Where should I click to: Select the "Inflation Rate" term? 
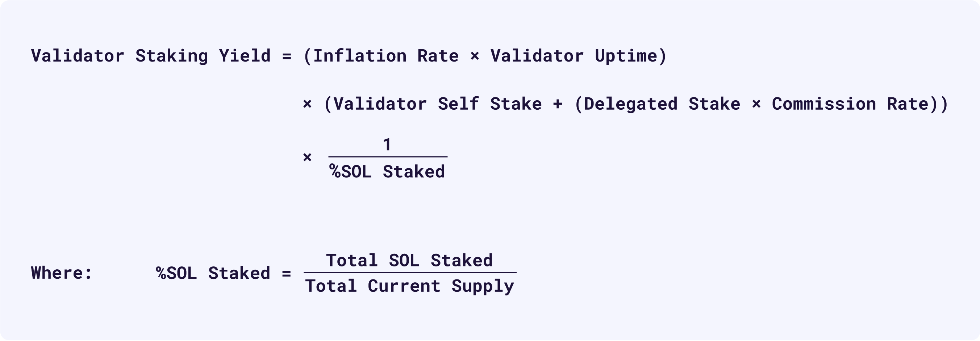pos(386,56)
